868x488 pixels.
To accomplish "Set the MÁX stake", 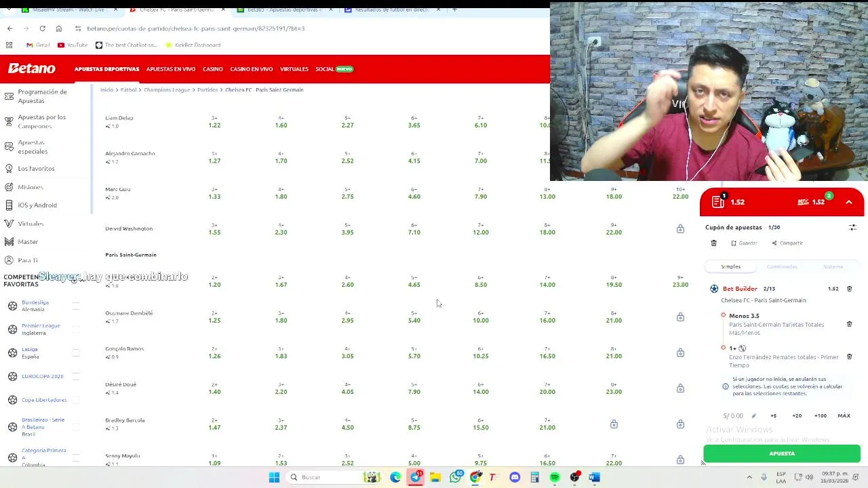I will click(x=844, y=415).
